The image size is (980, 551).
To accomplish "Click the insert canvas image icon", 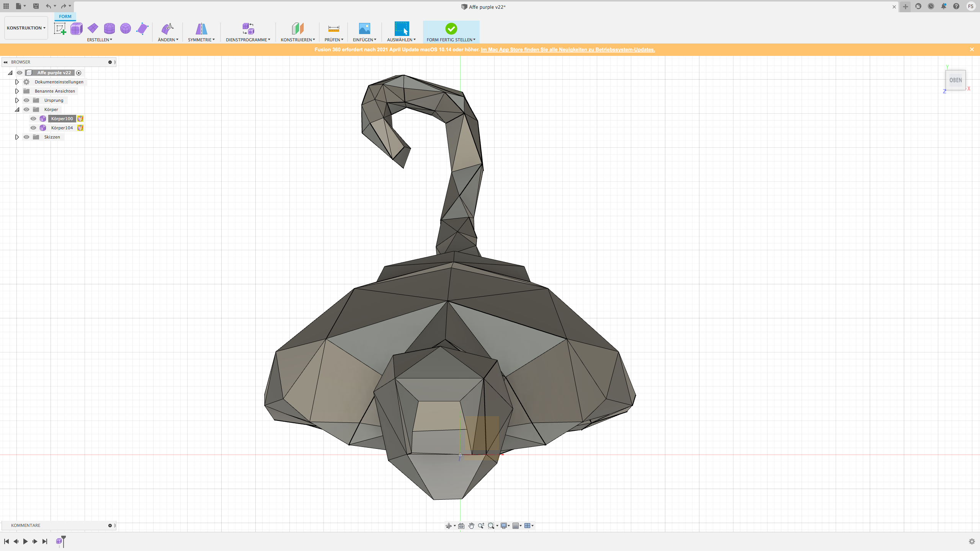I will pyautogui.click(x=364, y=29).
